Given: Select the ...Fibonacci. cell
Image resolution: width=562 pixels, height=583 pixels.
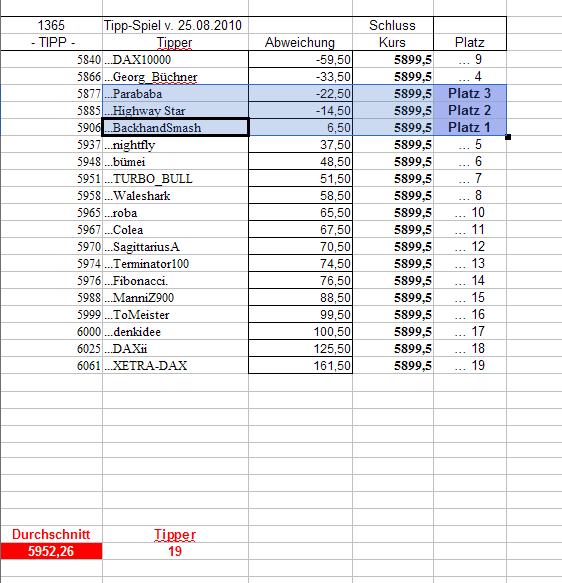Looking at the screenshot, I should 175,281.
